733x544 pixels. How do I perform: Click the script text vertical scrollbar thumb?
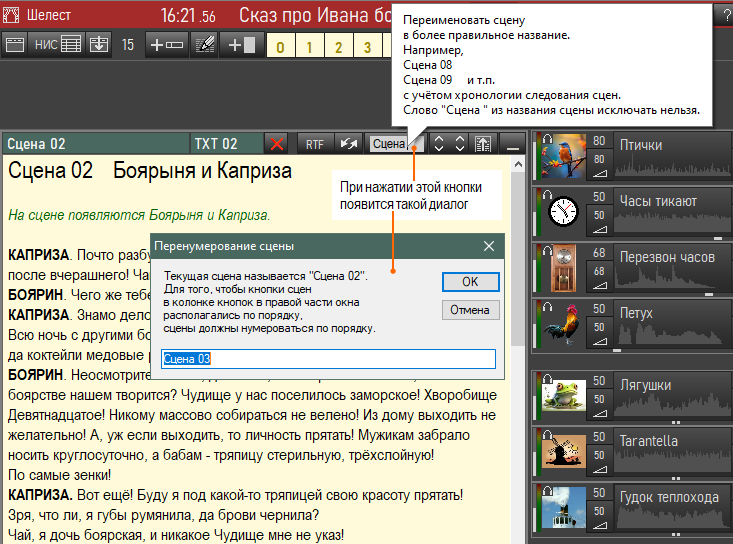pyautogui.click(x=518, y=259)
